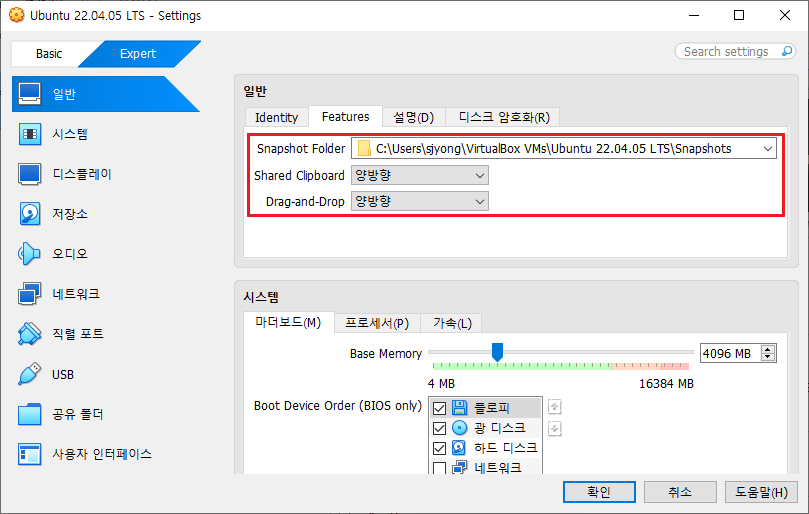Select the 사용자 인터페이스 icon
The height and width of the screenshot is (514, 809).
pos(29,454)
